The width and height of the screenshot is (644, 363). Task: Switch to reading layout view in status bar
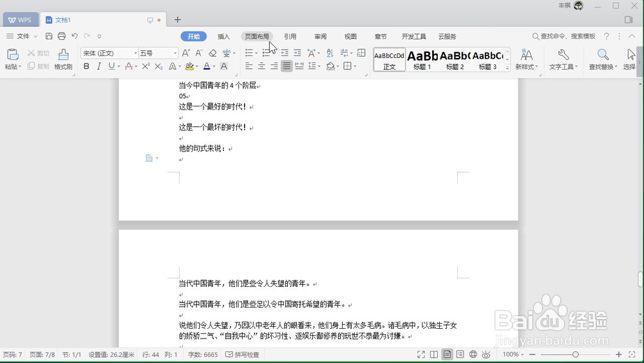pos(433,355)
